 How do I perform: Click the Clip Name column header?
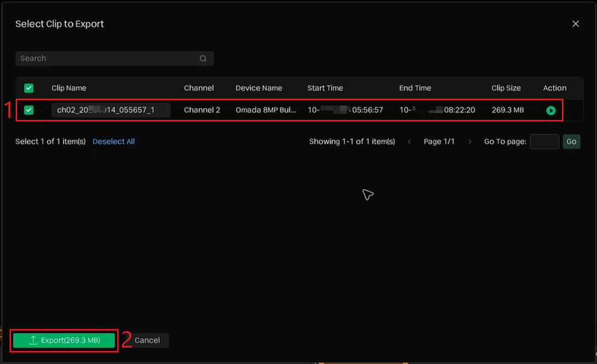tap(69, 88)
